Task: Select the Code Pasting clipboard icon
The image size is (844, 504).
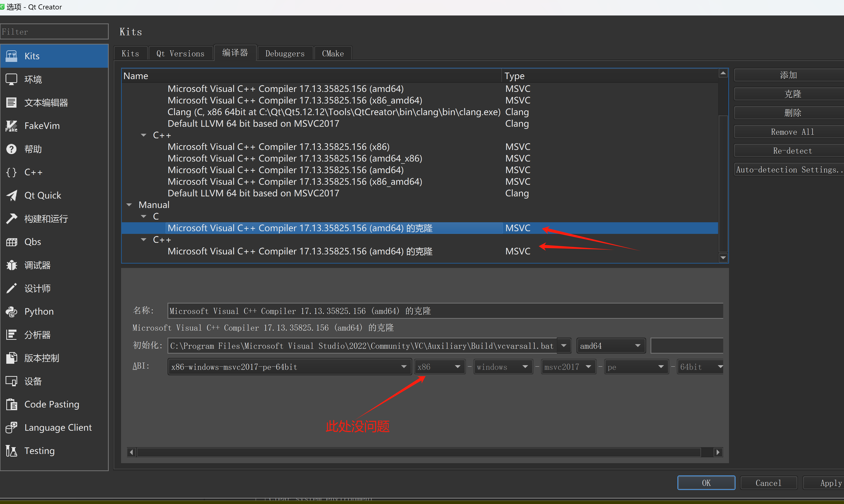Action: pos(12,405)
